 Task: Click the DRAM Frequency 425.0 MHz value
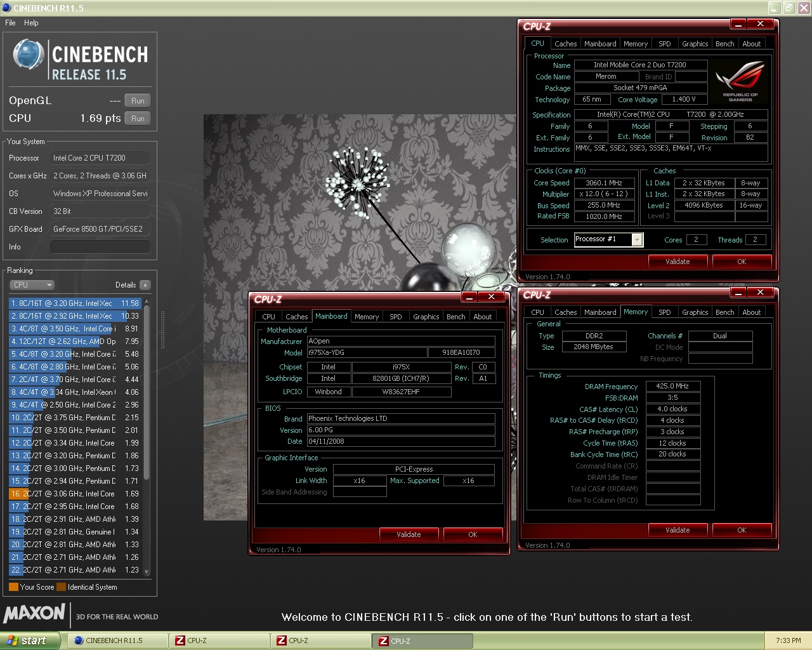coord(672,386)
